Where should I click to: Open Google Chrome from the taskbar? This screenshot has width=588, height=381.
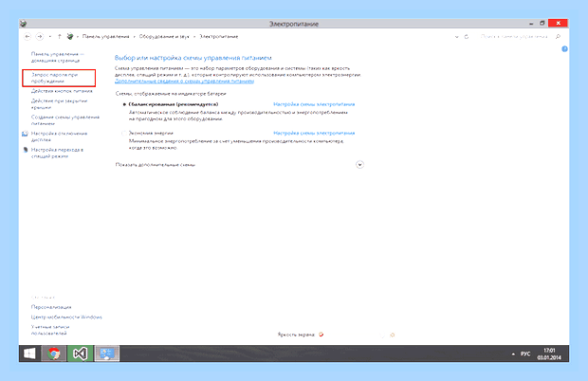(54, 354)
